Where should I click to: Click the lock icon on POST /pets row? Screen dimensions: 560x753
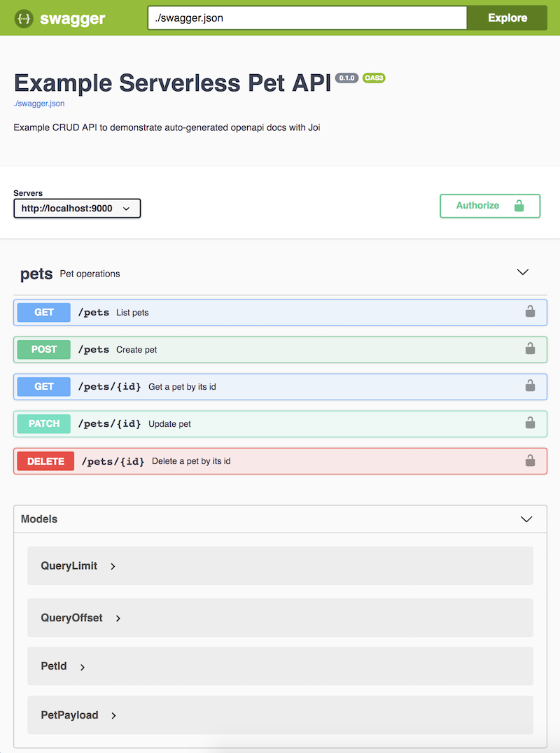tap(530, 349)
